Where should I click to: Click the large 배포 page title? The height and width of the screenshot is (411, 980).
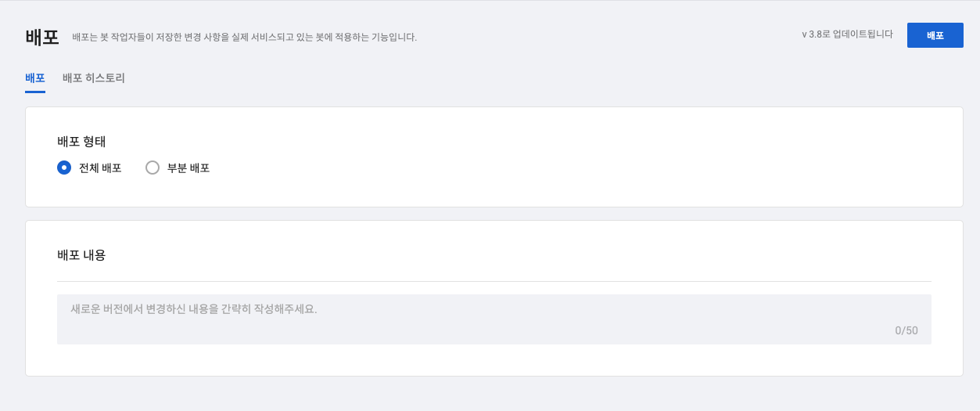tap(42, 37)
